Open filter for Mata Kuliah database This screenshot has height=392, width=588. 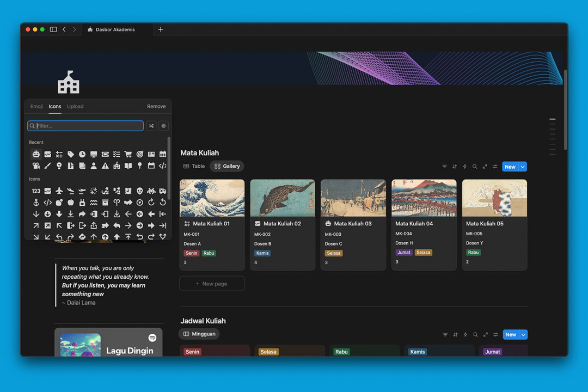click(444, 167)
